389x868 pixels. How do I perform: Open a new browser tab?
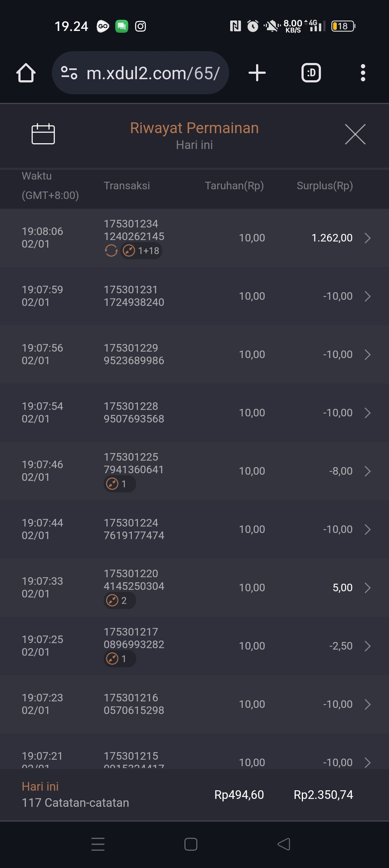pyautogui.click(x=257, y=73)
